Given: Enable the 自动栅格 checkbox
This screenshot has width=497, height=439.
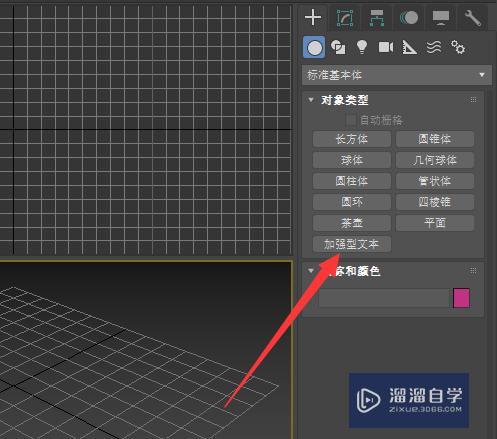Looking at the screenshot, I should coord(350,120).
